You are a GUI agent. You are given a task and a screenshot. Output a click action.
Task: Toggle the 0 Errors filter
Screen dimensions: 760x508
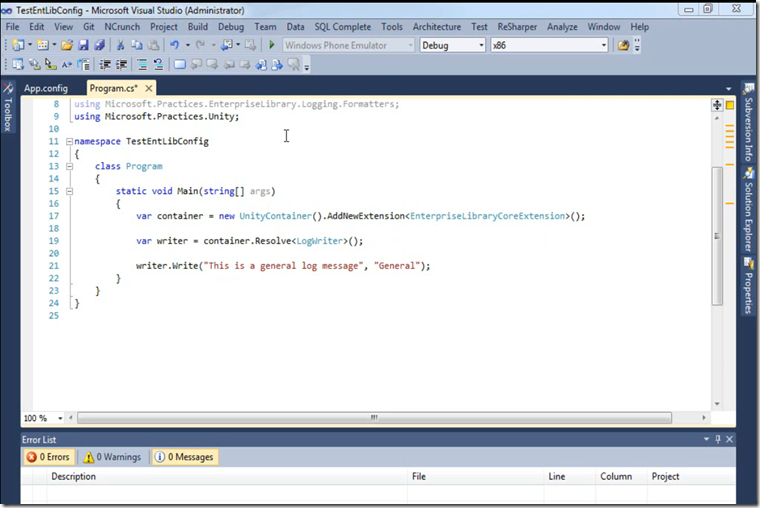pyautogui.click(x=48, y=457)
